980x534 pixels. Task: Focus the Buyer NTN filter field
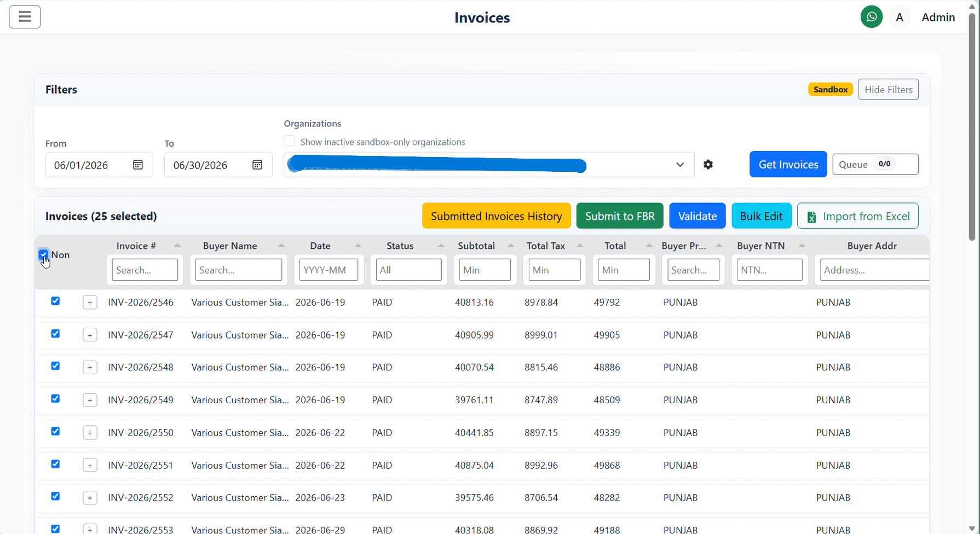770,270
